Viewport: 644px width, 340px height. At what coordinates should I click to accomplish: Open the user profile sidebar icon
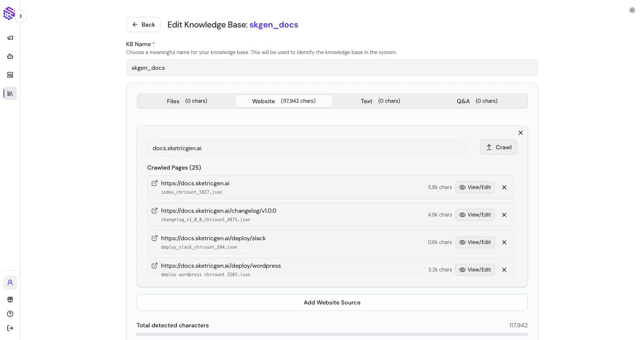tap(10, 282)
